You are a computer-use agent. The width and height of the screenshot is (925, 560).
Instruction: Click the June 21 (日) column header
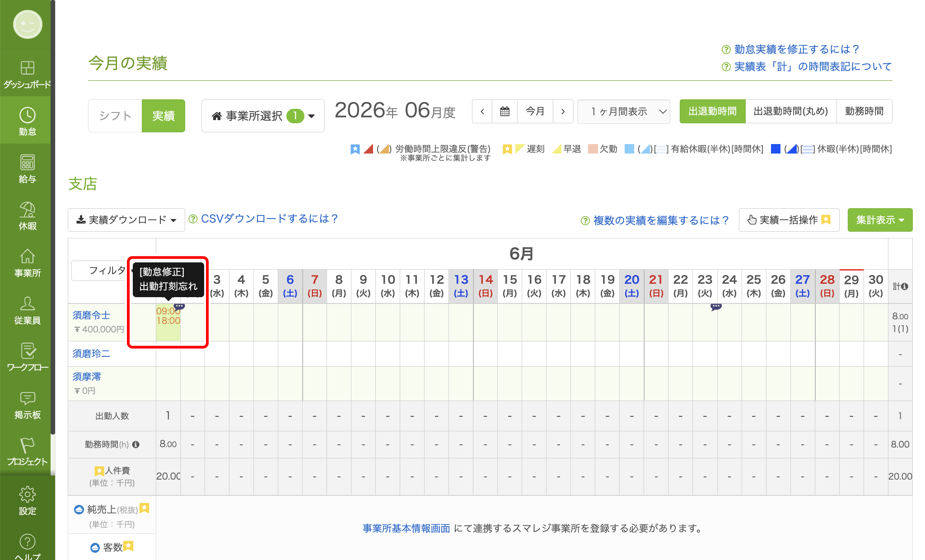[x=656, y=286]
